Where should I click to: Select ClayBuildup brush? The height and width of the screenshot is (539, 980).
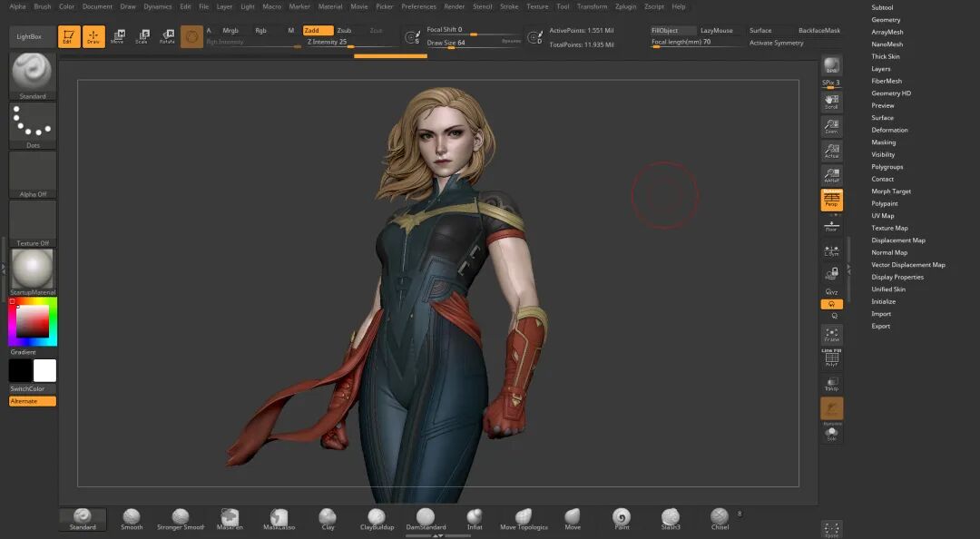point(377,519)
